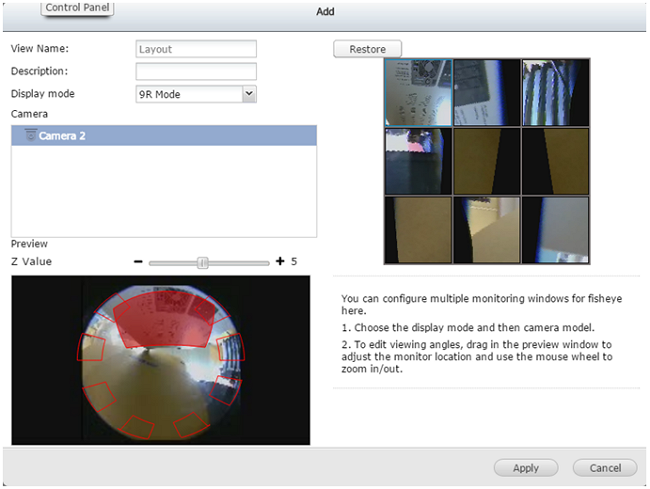Click the Apply button
650x489 pixels.
point(526,468)
